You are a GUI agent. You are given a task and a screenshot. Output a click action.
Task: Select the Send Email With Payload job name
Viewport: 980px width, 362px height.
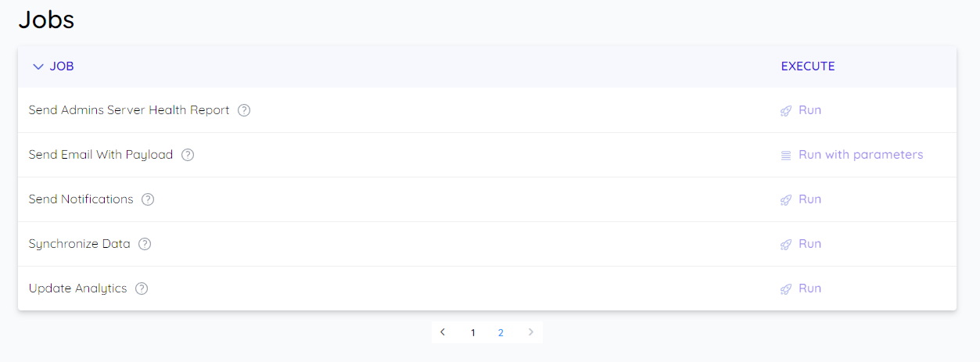pos(101,155)
